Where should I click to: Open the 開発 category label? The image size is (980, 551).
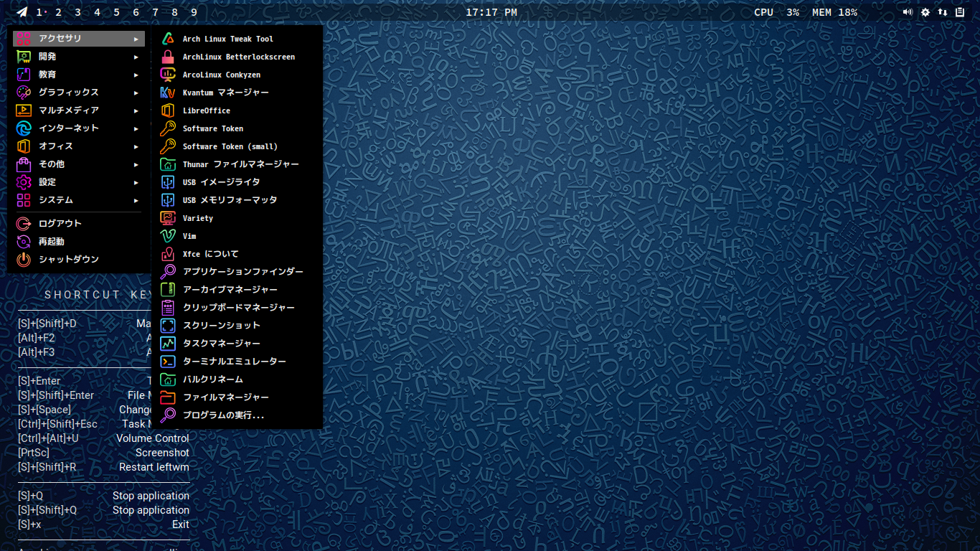tap(47, 57)
